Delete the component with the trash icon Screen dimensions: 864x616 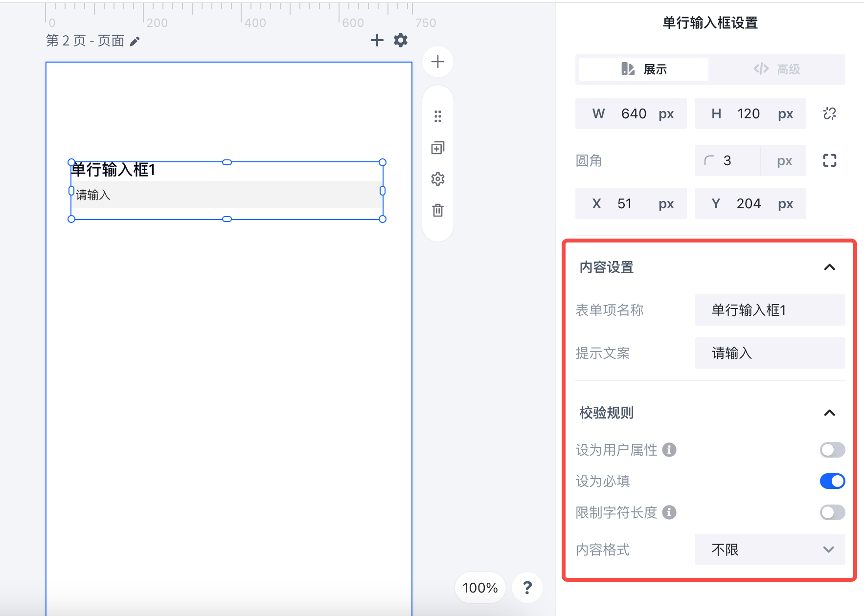(x=438, y=210)
